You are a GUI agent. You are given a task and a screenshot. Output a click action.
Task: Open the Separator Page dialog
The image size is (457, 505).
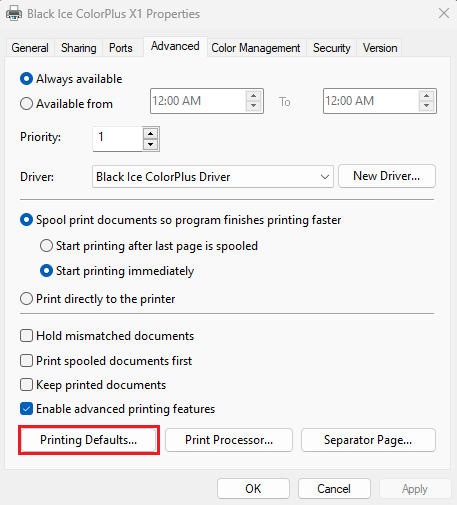coord(368,440)
